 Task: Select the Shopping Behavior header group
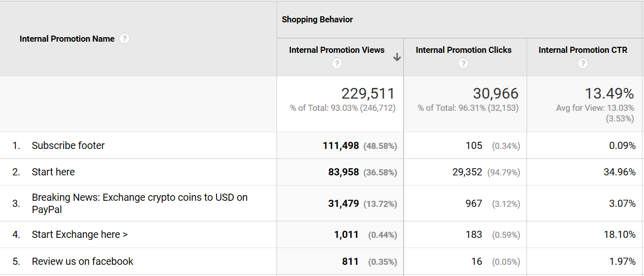tap(317, 19)
